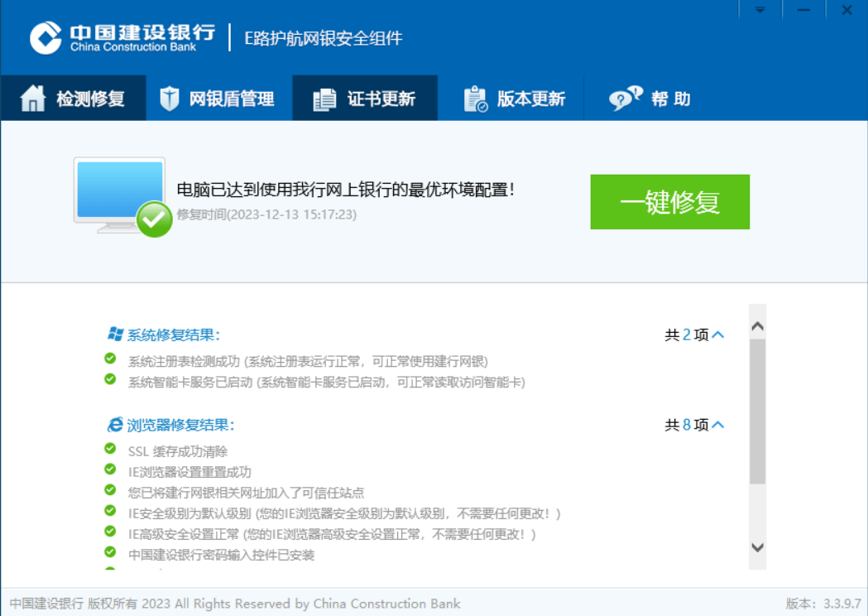This screenshot has width=868, height=616.
Task: Click the Windows flag icon beside 系统修复结果
Action: pyautogui.click(x=116, y=334)
